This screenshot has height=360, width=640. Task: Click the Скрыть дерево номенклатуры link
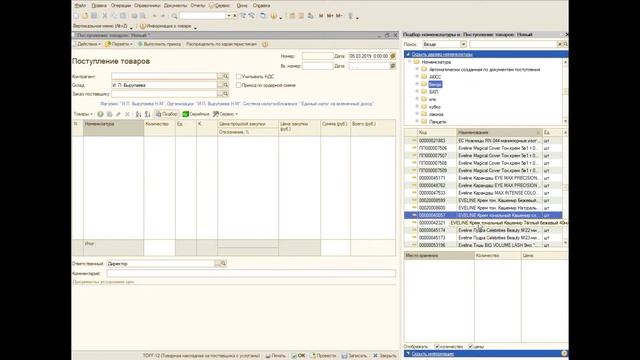(x=442, y=54)
